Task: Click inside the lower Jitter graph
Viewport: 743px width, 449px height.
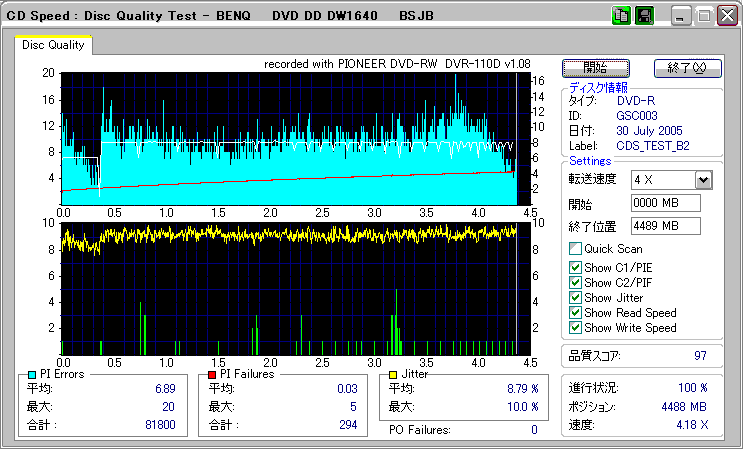Action: (x=290, y=290)
